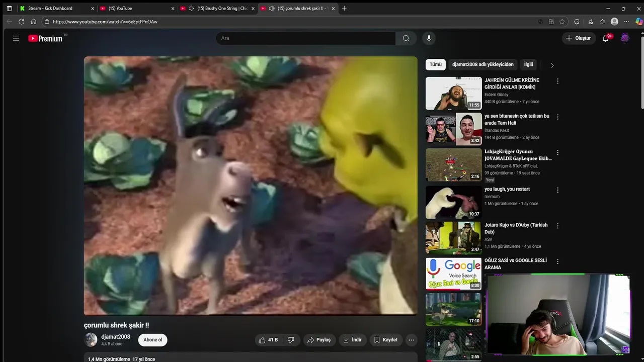
Task: Open the 2:55 duration video thumbnail
Action: click(x=454, y=345)
